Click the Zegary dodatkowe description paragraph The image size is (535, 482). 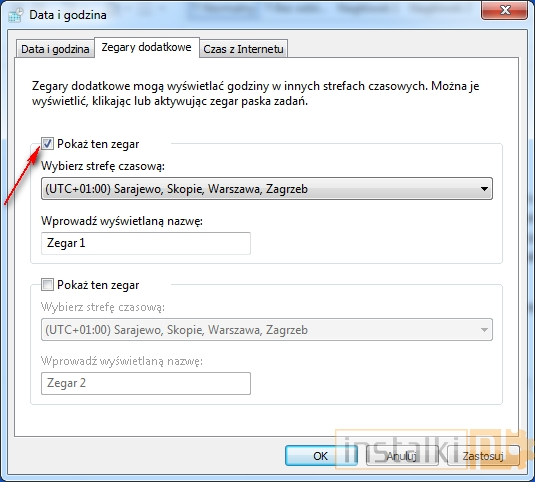[255, 93]
